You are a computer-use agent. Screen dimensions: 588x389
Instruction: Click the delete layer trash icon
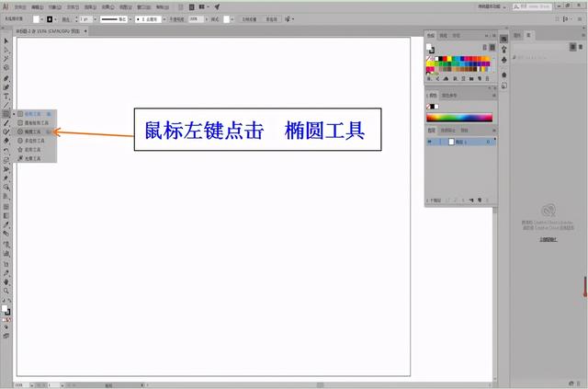[487, 200]
